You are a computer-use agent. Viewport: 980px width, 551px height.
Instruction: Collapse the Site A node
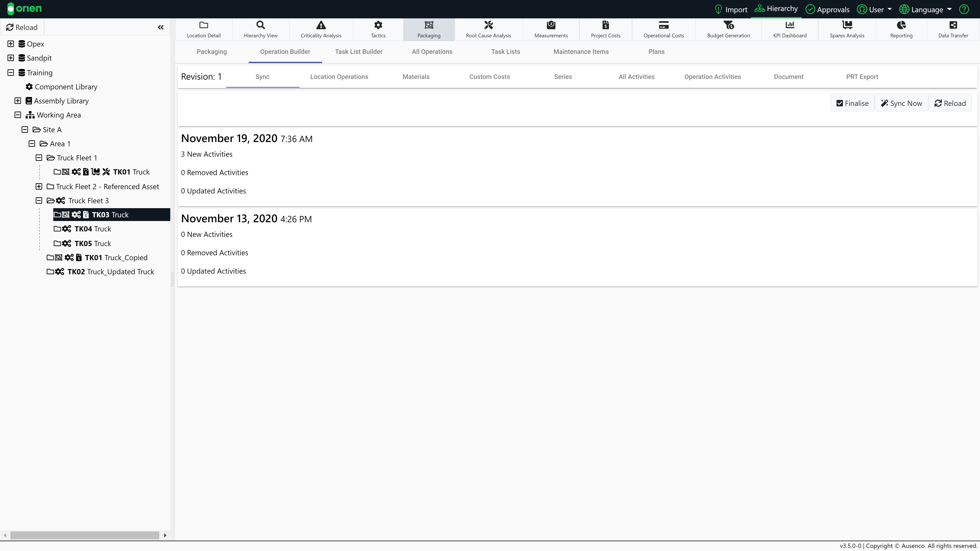25,129
